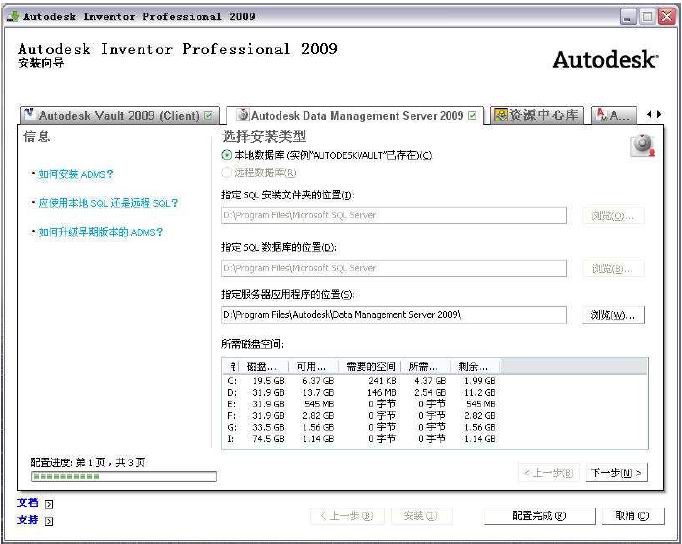Select the G: drive row
This screenshot has height=544, width=682.
click(361, 428)
